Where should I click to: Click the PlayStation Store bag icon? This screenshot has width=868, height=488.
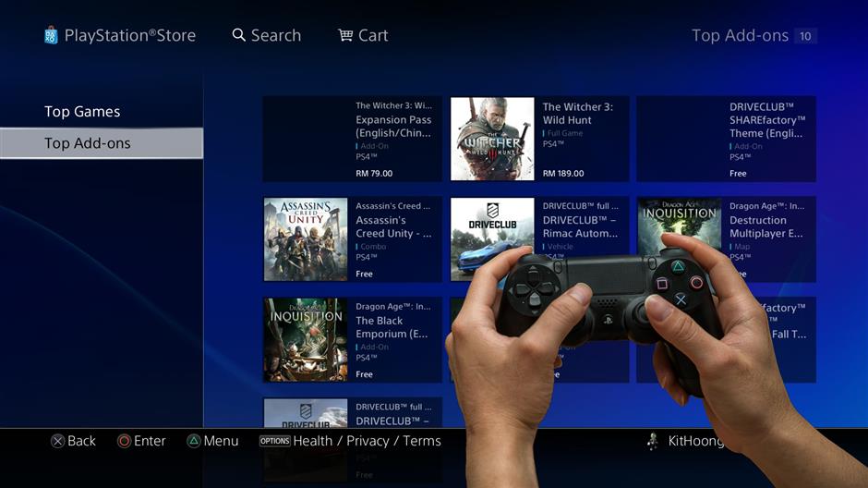click(x=52, y=35)
